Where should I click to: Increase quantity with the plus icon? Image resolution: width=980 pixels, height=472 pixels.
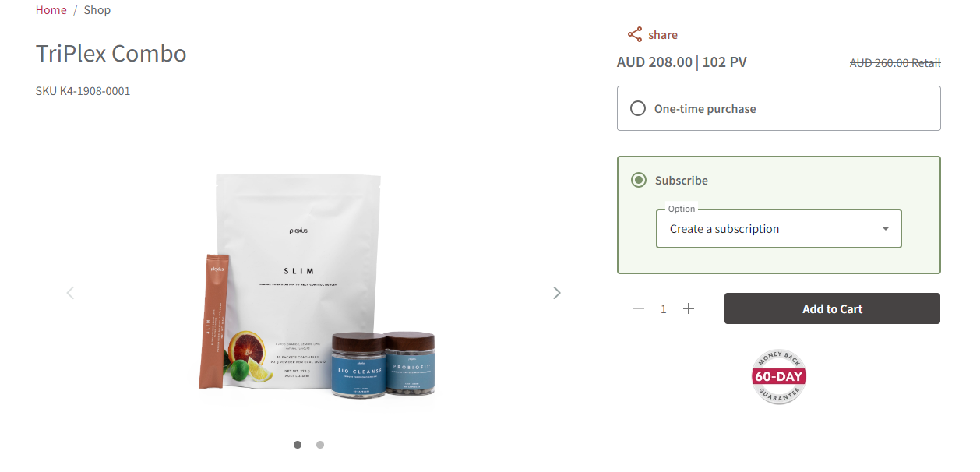pyautogui.click(x=689, y=308)
